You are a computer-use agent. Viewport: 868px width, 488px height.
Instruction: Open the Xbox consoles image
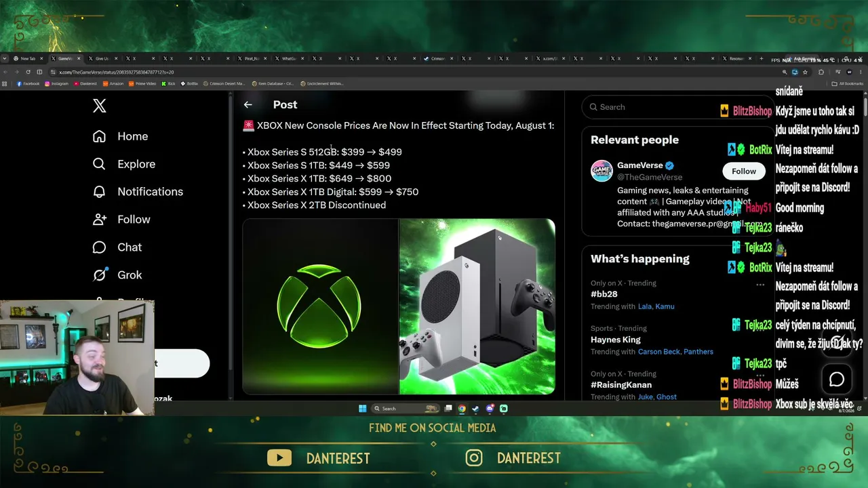click(x=477, y=306)
